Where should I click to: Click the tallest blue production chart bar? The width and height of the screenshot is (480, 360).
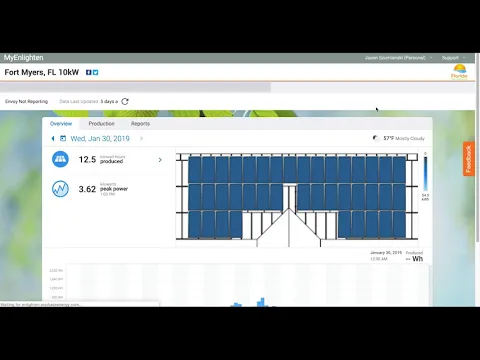tap(262, 302)
